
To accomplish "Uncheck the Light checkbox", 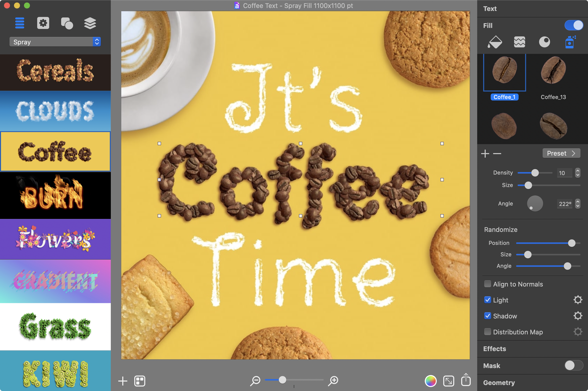I will click(487, 300).
